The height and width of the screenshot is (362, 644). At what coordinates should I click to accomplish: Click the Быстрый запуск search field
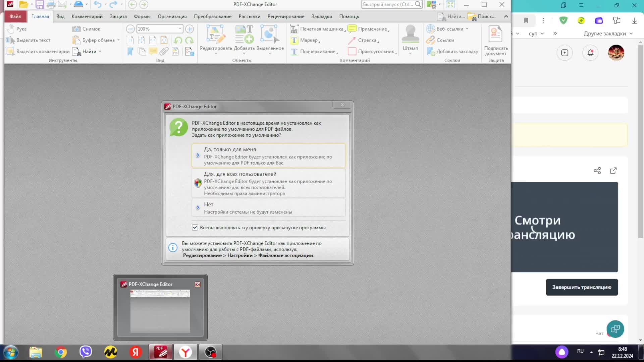pyautogui.click(x=392, y=4)
